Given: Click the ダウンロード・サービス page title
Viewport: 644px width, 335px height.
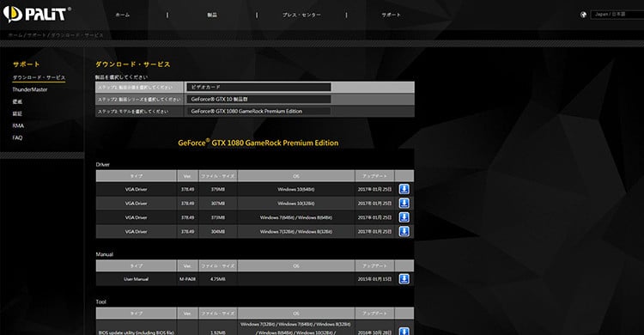Looking at the screenshot, I should 132,64.
